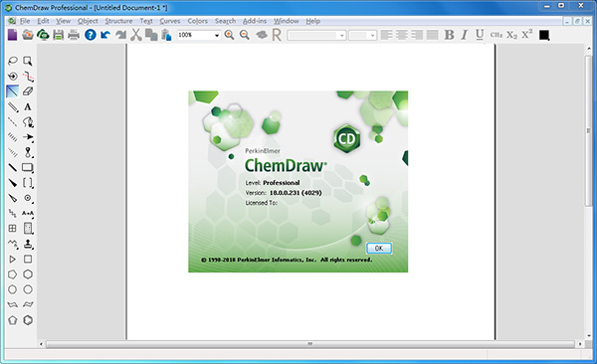
Task: Choose the Table tool
Action: click(13, 229)
